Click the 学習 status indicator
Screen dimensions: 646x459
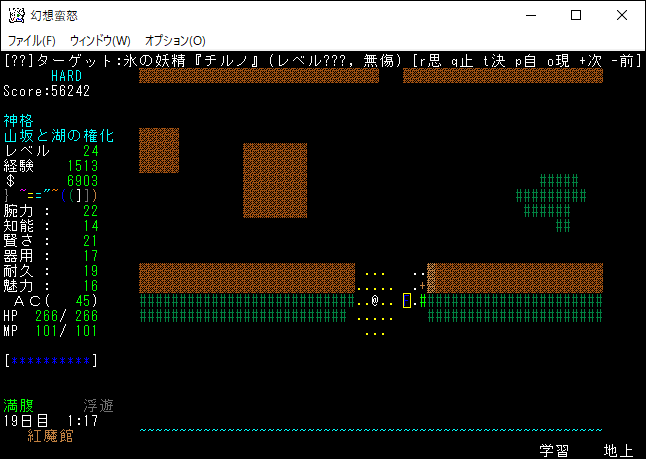[555, 450]
